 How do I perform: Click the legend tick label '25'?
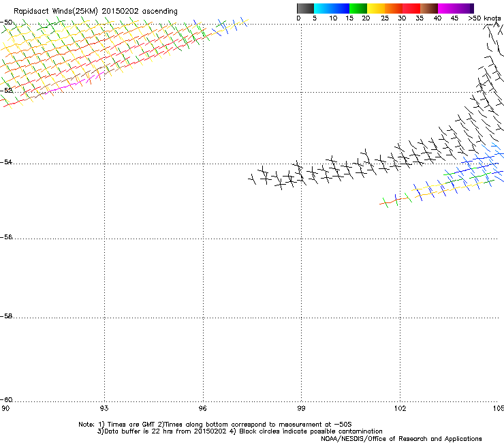(x=384, y=18)
